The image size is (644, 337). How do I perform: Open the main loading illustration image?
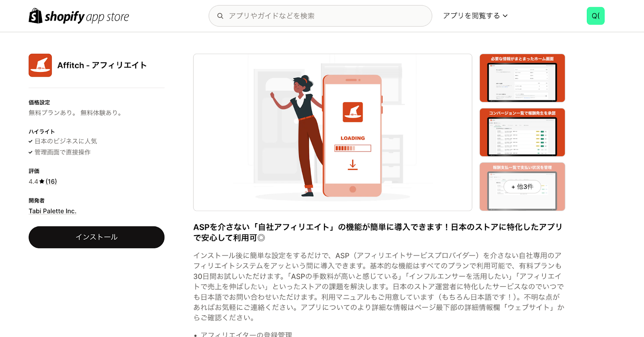[x=332, y=132]
